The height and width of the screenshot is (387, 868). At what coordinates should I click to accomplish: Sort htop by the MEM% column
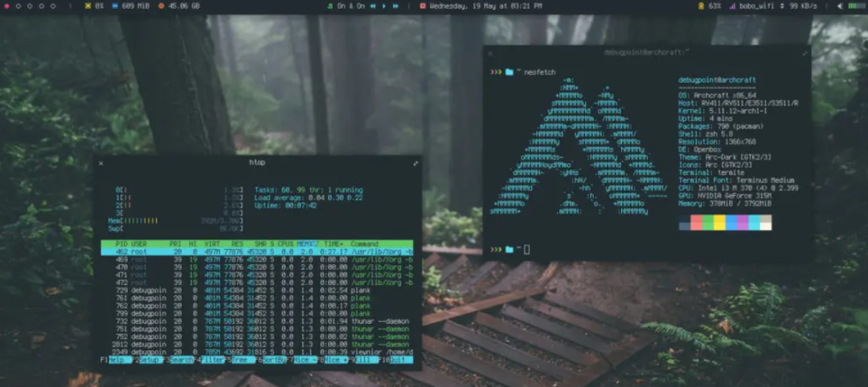(x=305, y=244)
